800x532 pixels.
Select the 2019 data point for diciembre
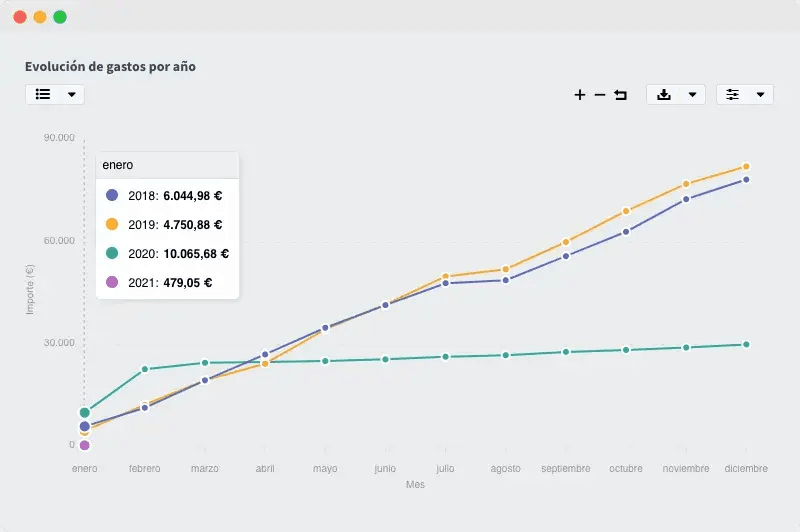(746, 167)
